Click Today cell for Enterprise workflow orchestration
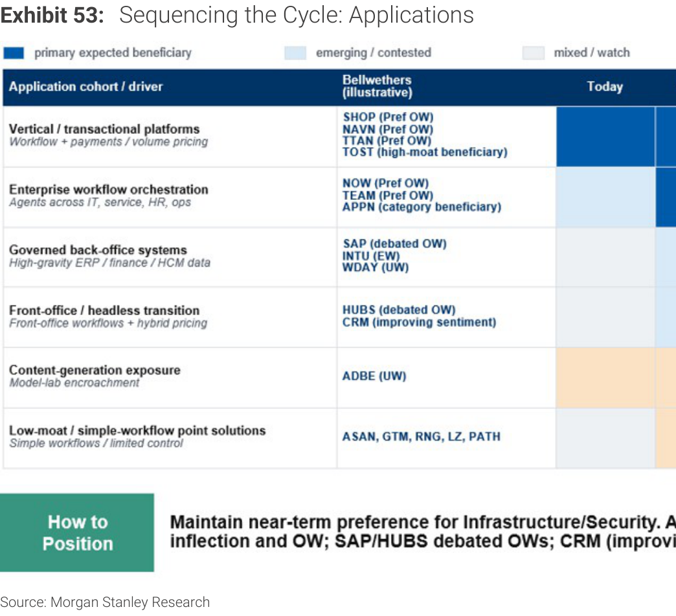The height and width of the screenshot is (616, 676). click(605, 197)
